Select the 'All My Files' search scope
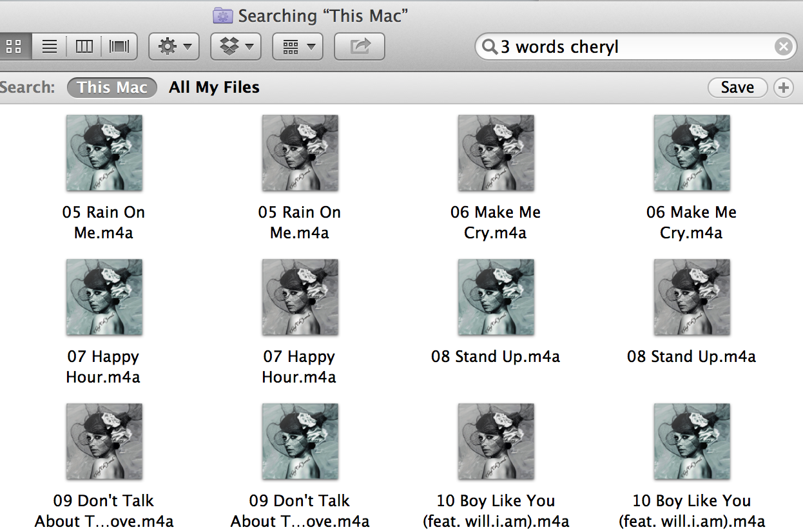803x532 pixels. 214,88
